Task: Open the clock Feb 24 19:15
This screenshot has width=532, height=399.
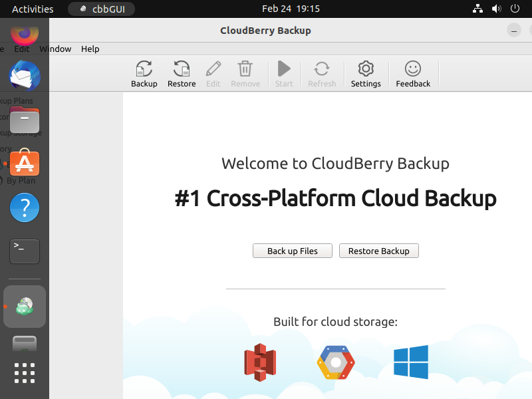Action: (291, 9)
